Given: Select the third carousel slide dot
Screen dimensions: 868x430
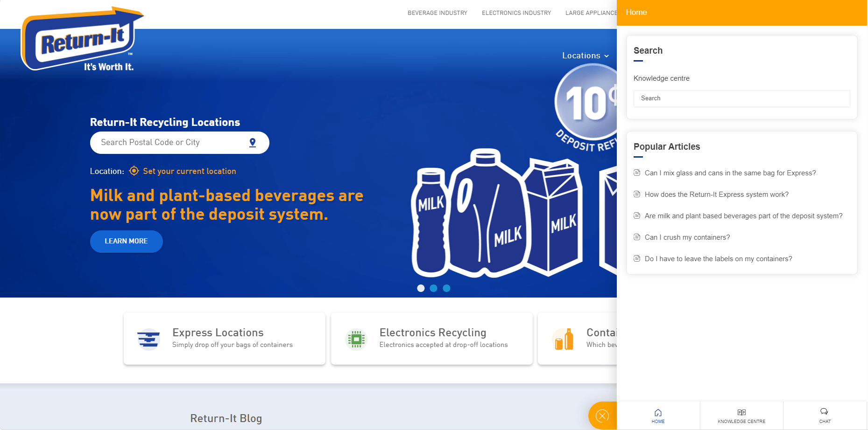Looking at the screenshot, I should [x=446, y=288].
